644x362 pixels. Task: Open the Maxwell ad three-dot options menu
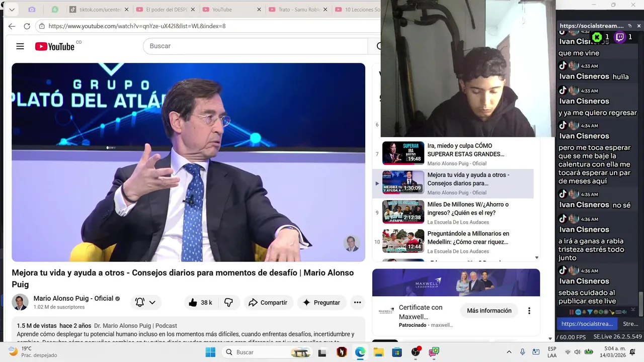click(x=529, y=311)
